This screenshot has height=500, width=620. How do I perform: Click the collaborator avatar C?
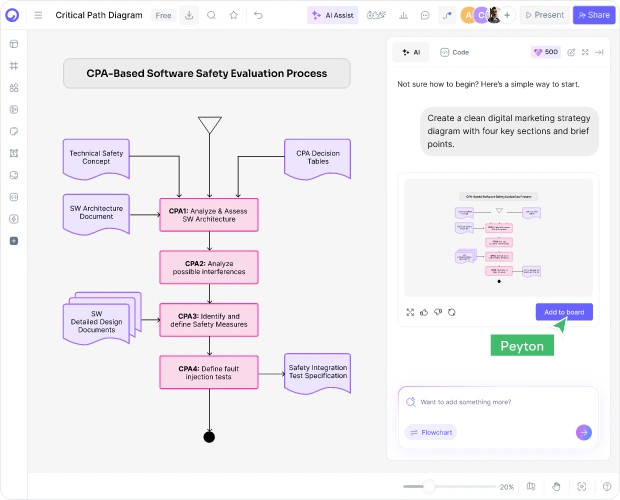click(481, 15)
